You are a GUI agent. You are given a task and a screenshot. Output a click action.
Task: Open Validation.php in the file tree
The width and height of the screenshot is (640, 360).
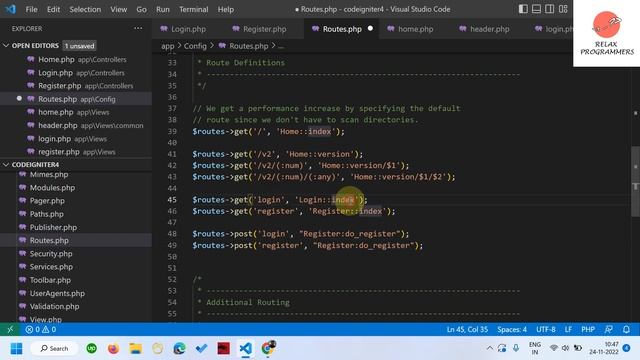click(x=76, y=306)
